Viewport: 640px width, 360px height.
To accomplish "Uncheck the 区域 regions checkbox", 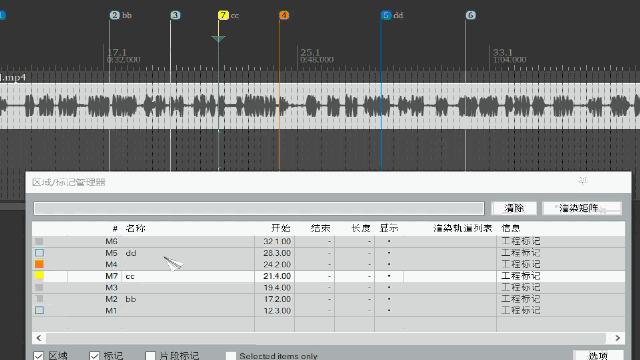I will point(39,356).
